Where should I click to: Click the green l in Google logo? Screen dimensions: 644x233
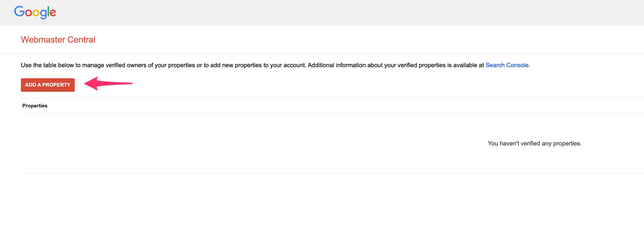(x=48, y=11)
